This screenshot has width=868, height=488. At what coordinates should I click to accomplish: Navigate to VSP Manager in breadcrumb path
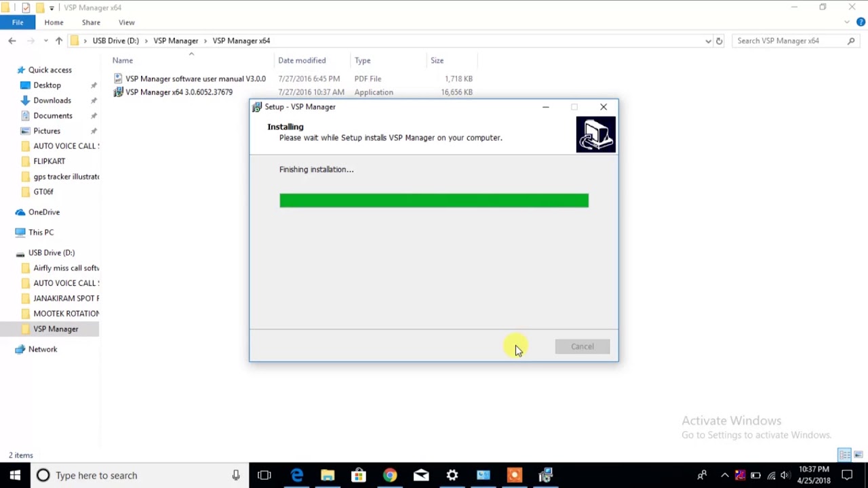coord(176,41)
